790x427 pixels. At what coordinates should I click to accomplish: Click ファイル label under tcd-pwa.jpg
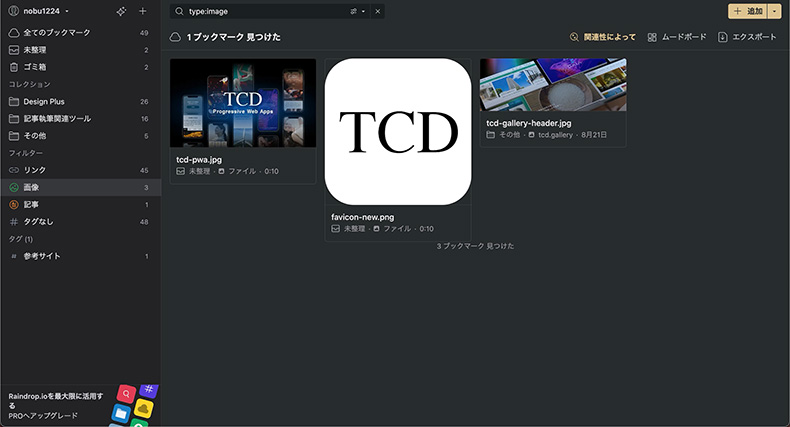pos(242,171)
